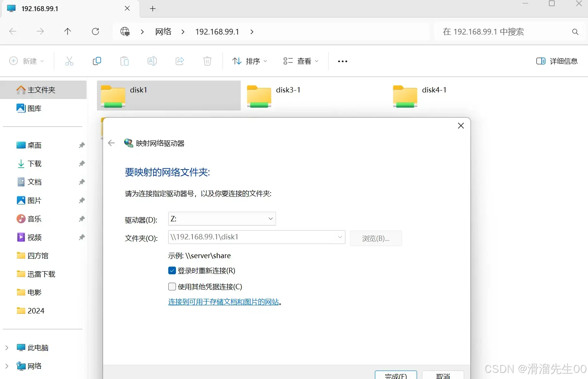This screenshot has width=588, height=379.
Task: Click the 完成(F) finish button
Action: (x=396, y=375)
